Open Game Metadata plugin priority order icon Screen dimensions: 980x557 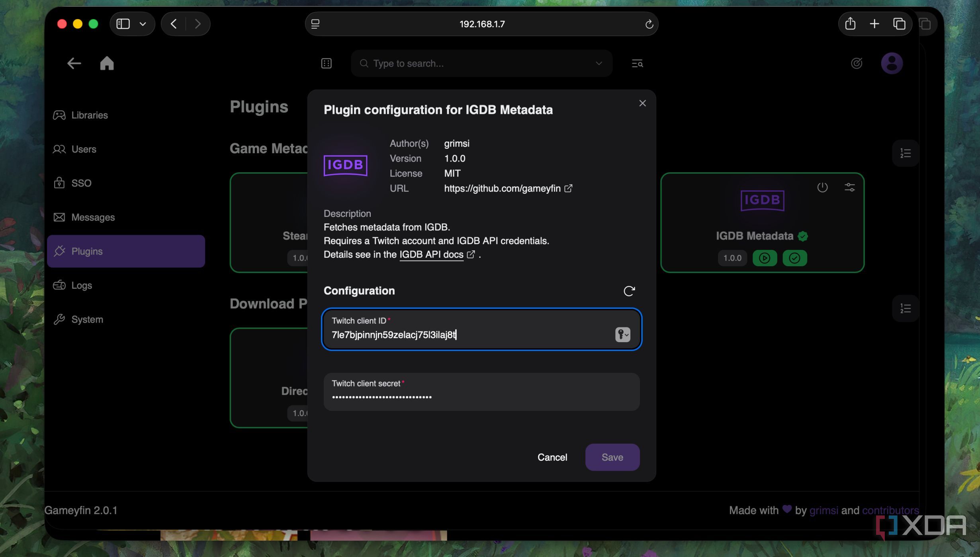pos(905,153)
